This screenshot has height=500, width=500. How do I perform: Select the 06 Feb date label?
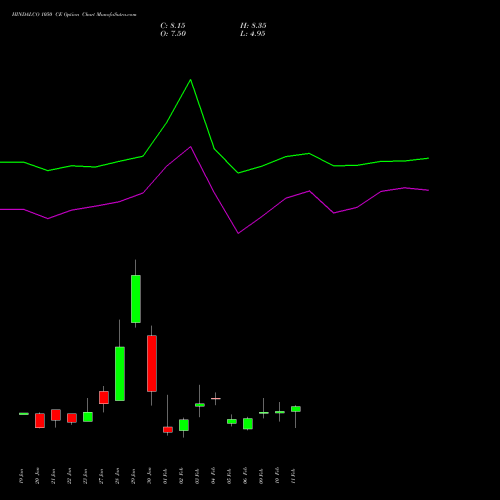245,476
